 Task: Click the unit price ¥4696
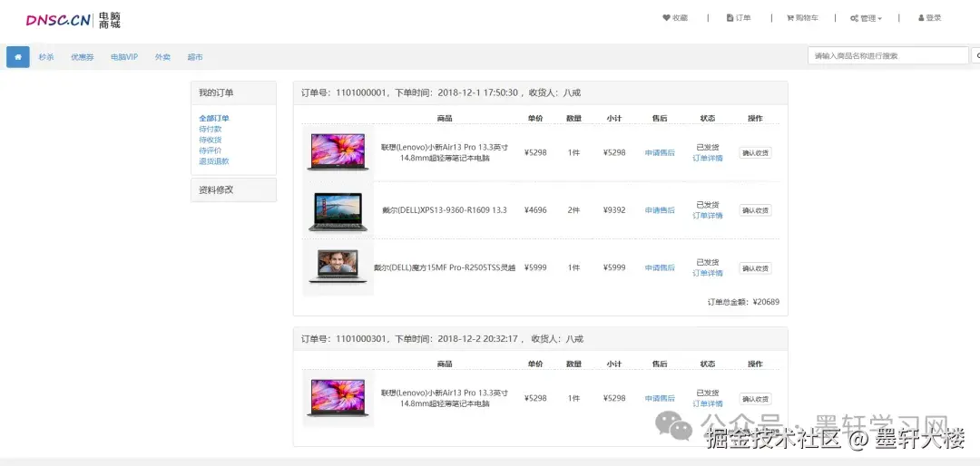coord(535,210)
